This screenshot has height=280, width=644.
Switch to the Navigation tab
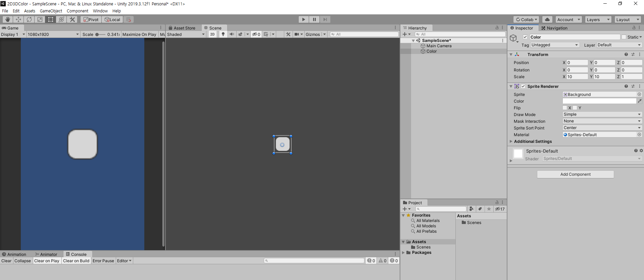pos(554,28)
